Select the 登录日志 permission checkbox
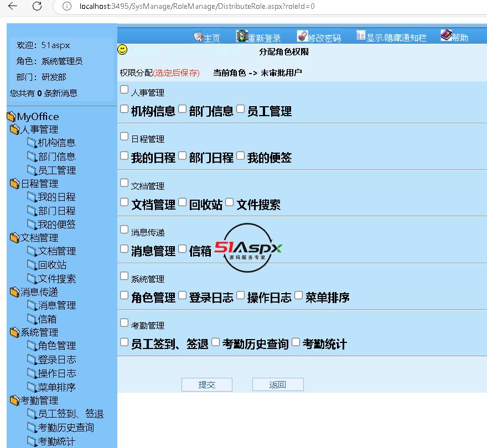This screenshot has width=487, height=448. 183,295
